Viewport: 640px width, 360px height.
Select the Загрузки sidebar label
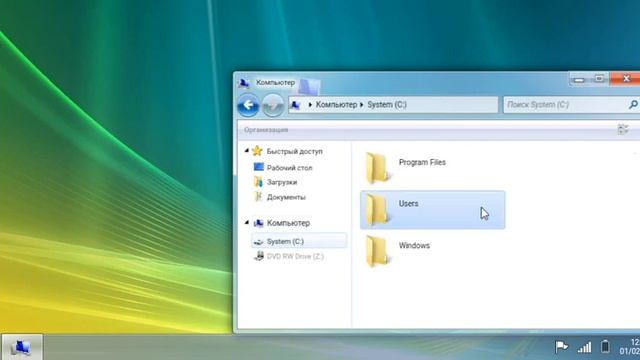tap(282, 182)
